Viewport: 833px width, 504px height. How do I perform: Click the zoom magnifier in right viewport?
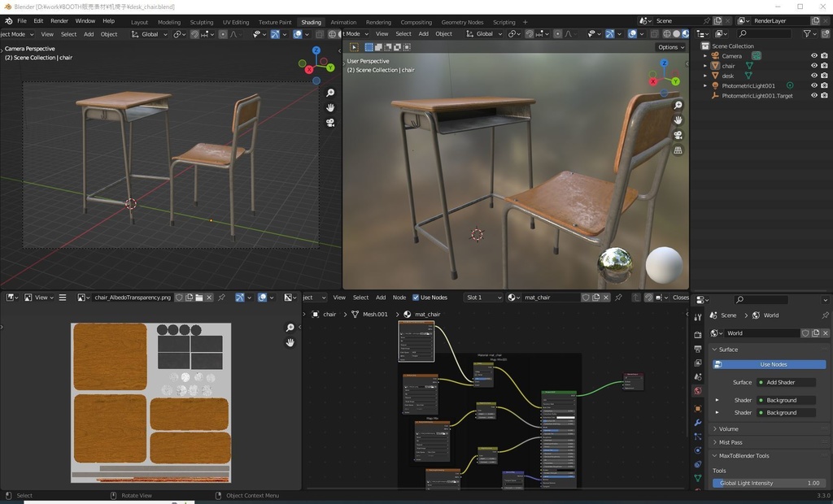click(678, 106)
